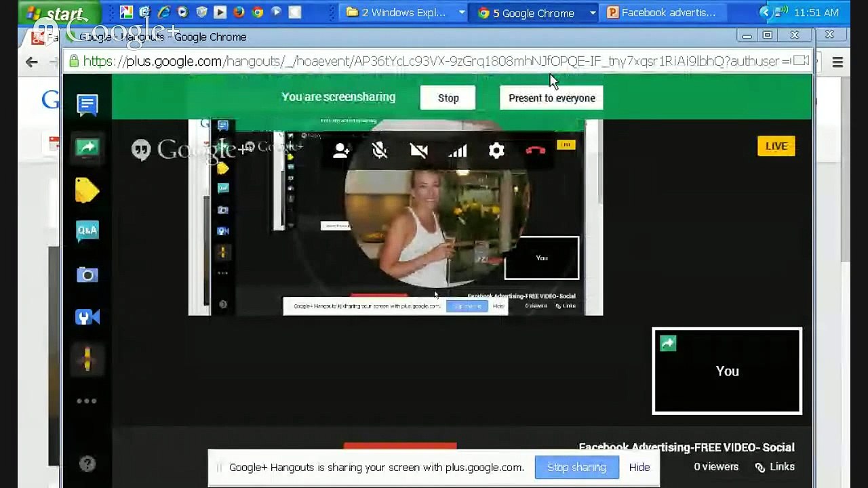Click the camera icon in URL bar end
Screen dimensions: 868x488
click(801, 61)
